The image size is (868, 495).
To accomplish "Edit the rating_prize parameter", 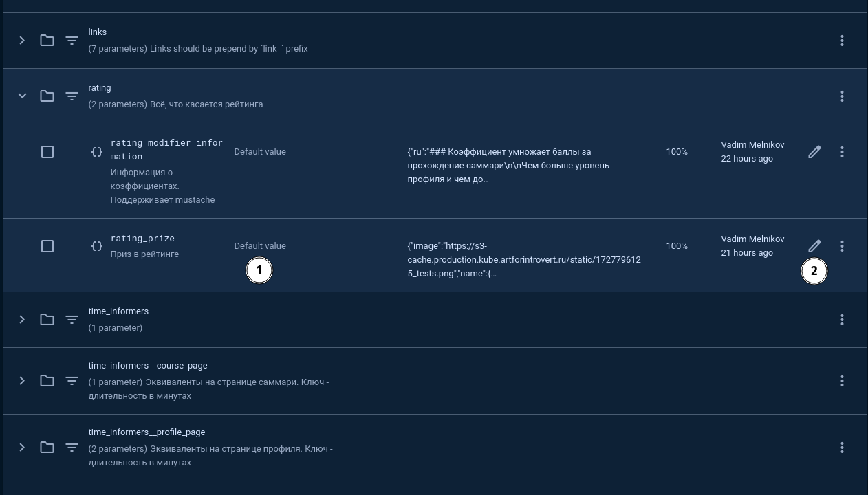I will [x=814, y=246].
